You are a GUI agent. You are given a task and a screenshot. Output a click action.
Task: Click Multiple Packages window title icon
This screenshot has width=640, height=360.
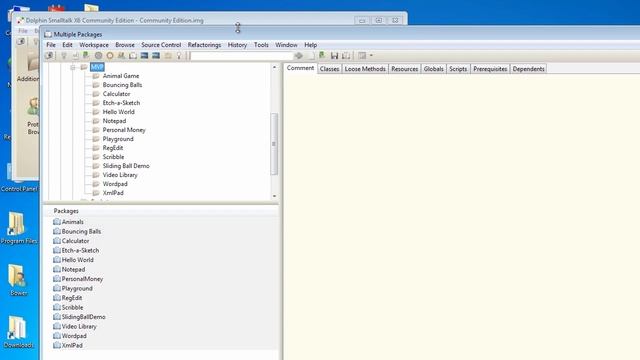[x=48, y=34]
